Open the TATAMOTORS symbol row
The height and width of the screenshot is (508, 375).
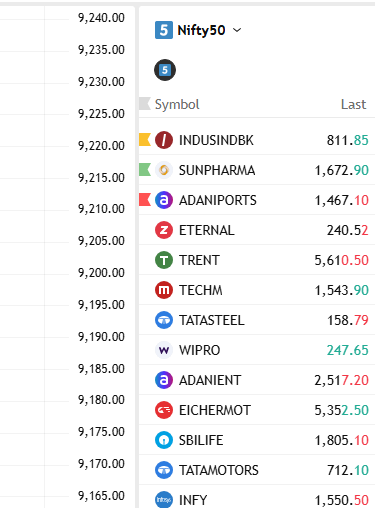pos(257,470)
